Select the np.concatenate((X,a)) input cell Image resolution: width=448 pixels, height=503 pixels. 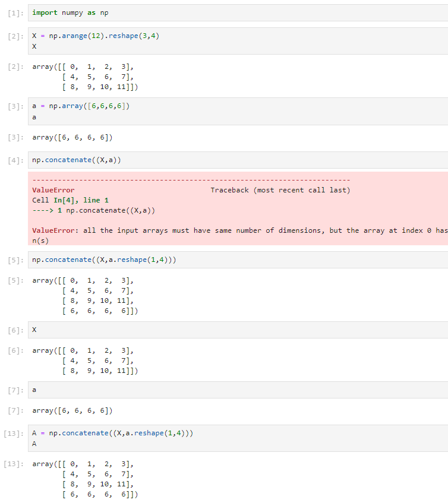click(x=238, y=160)
